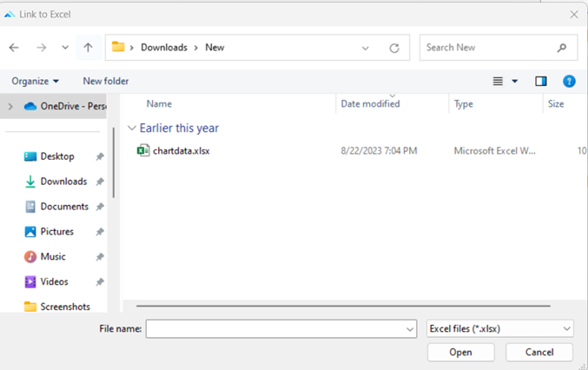
Task: Toggle the pin next to Downloads
Action: (x=100, y=182)
